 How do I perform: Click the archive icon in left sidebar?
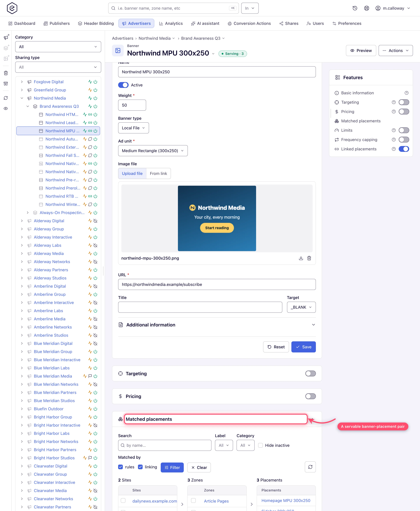[6, 84]
